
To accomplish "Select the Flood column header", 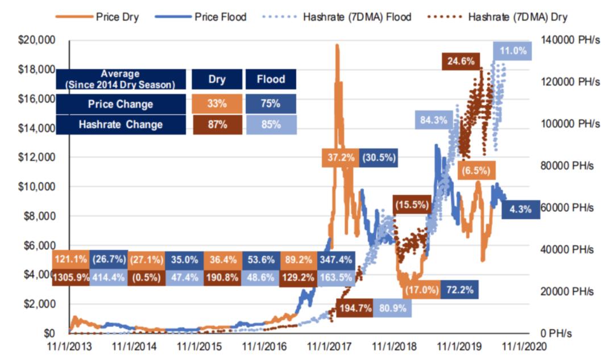I will pyautogui.click(x=271, y=79).
